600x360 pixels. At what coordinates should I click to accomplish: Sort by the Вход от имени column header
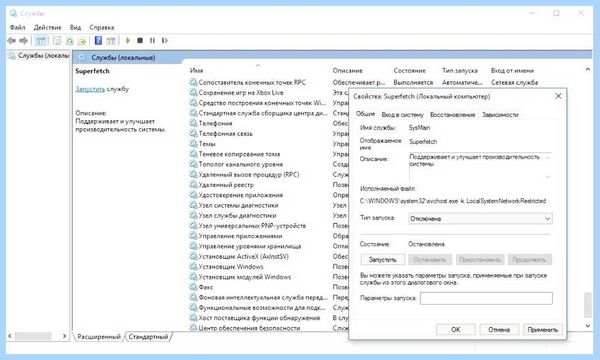(x=512, y=70)
